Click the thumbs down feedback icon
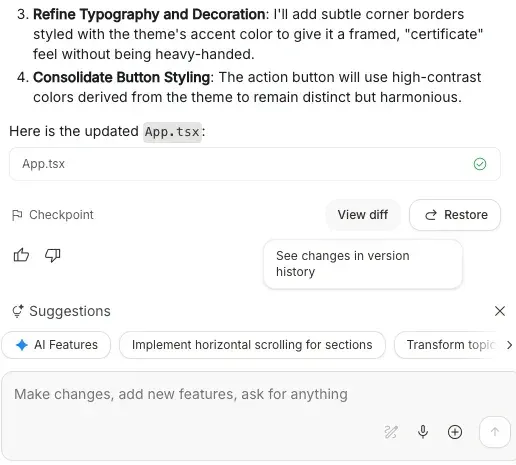 (x=53, y=255)
